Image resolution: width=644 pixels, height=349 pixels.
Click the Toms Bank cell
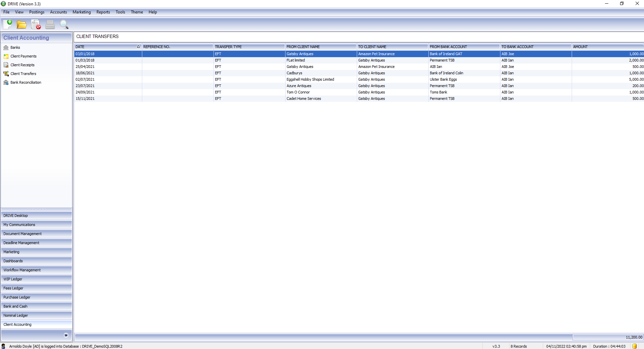(464, 92)
